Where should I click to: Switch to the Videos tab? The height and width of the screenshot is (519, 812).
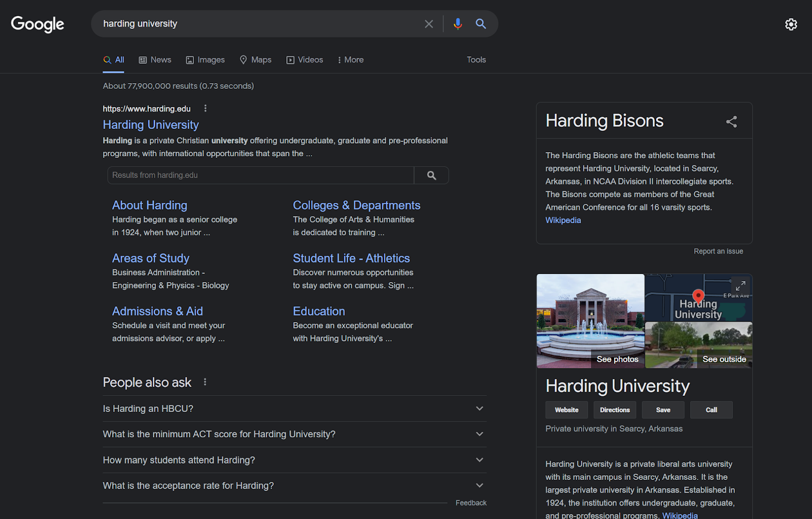pos(304,60)
